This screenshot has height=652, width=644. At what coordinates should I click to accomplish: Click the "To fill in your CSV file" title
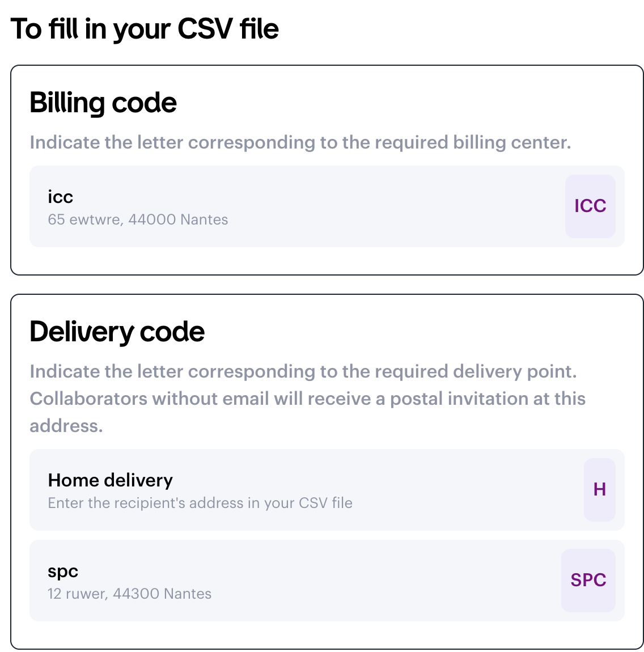click(x=145, y=29)
